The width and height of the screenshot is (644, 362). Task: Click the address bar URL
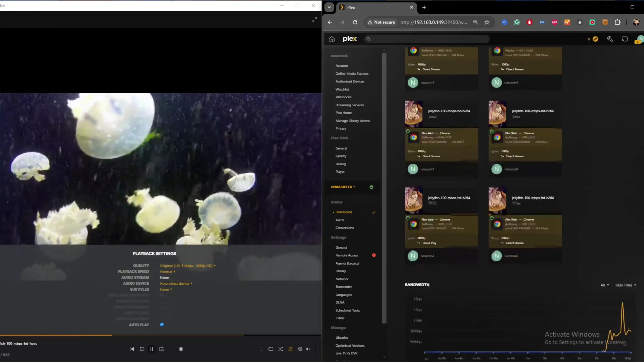433,22
